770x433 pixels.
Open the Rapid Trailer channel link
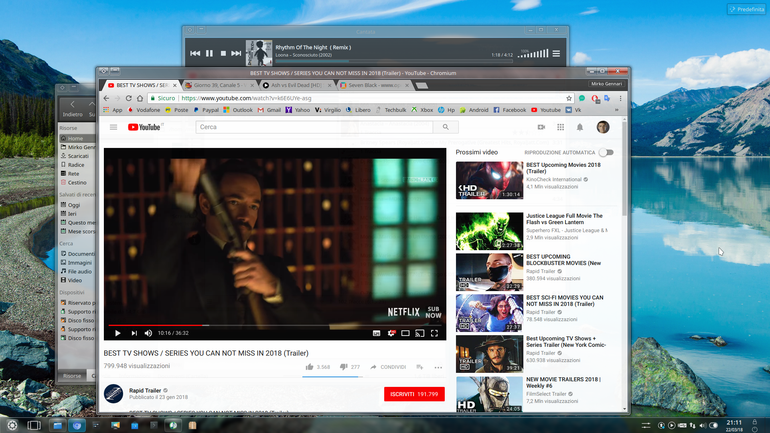[145, 390]
